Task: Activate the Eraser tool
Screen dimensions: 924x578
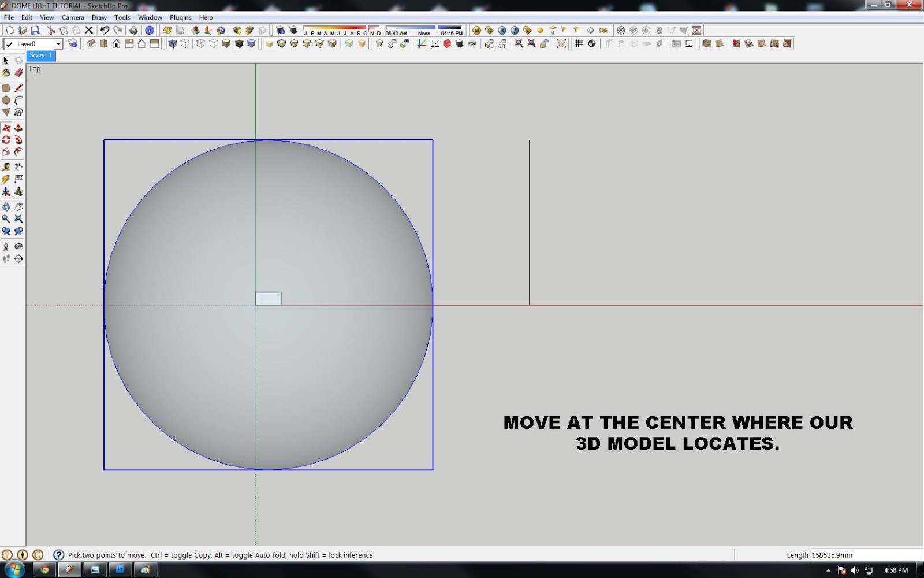Action: (x=18, y=73)
